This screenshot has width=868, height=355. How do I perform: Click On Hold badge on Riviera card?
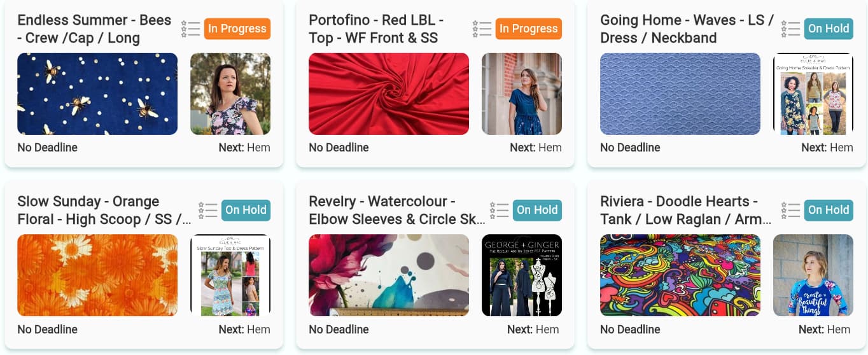coord(828,210)
